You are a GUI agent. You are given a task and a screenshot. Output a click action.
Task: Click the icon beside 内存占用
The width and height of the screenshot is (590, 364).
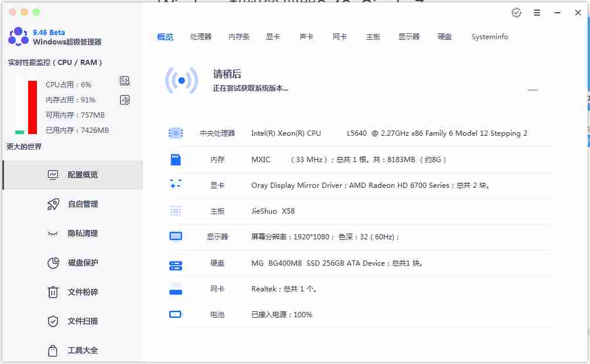[125, 99]
